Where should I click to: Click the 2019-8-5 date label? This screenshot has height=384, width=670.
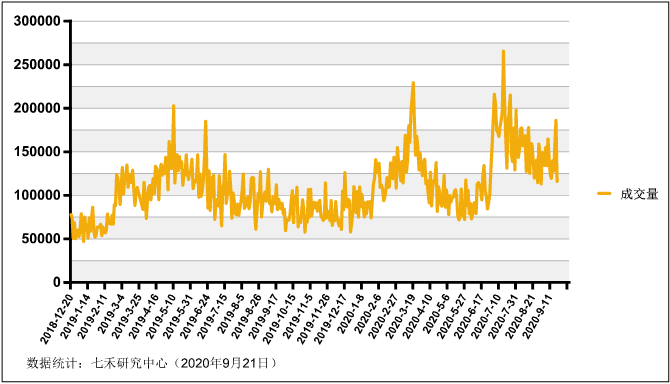pos(232,314)
